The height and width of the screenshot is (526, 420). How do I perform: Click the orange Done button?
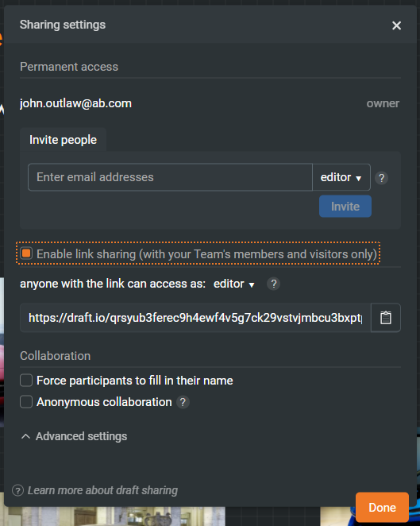click(x=382, y=507)
